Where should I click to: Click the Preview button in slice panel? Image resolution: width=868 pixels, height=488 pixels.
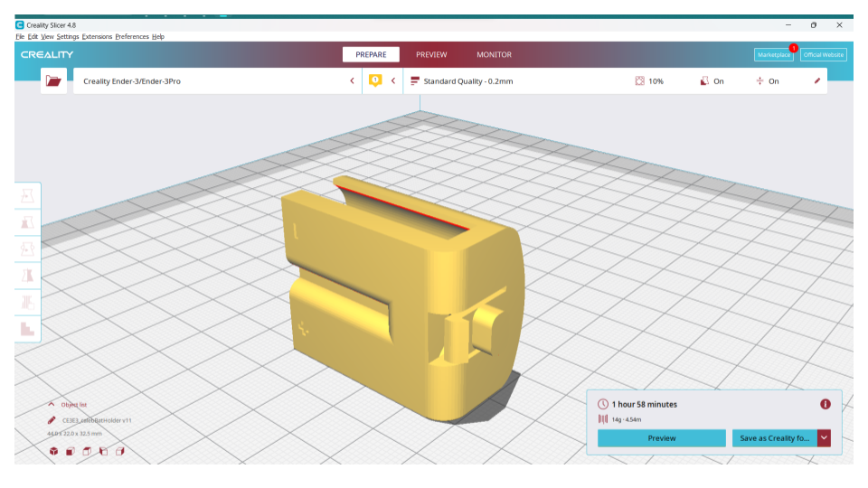[662, 438]
